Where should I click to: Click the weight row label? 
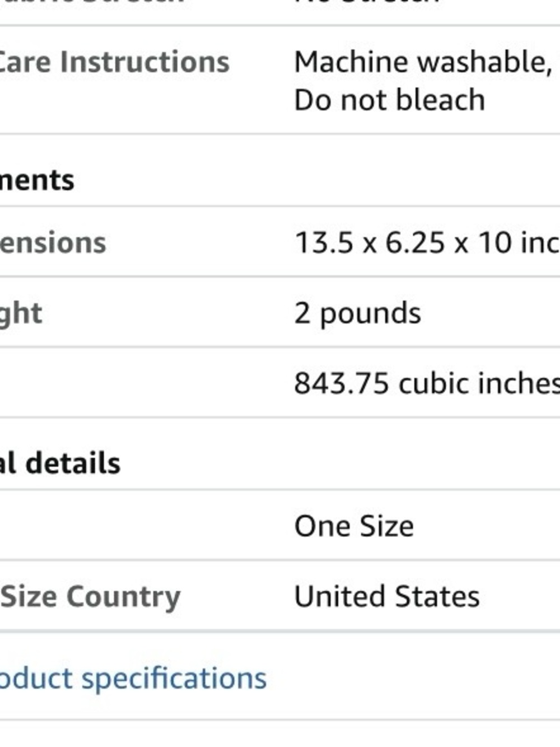tap(21, 313)
